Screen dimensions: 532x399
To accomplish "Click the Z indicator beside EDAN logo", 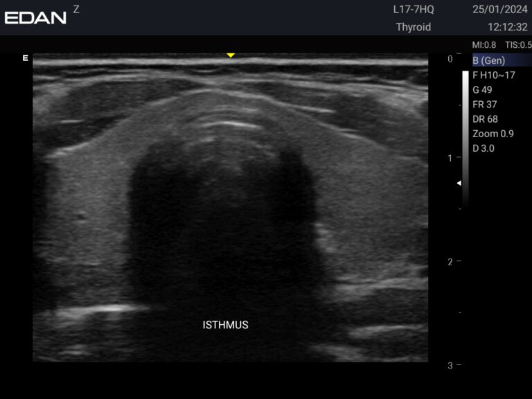I will pyautogui.click(x=76, y=9).
